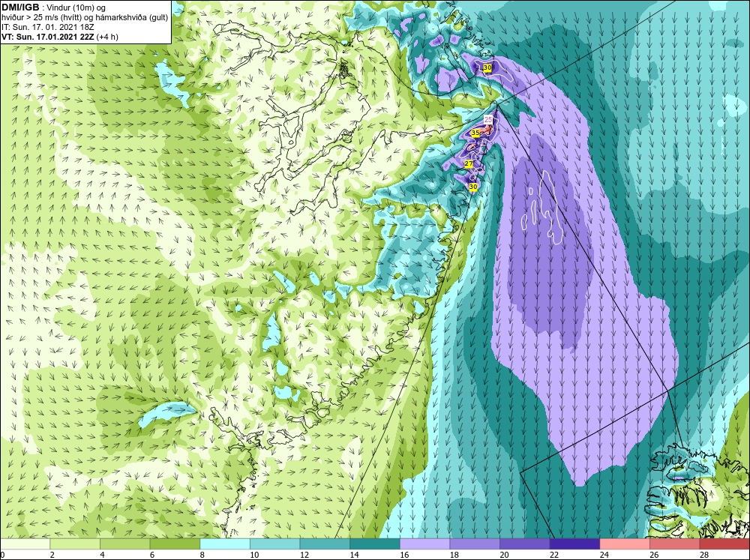Click the light cyan 8–10 m/s legend swatch
Screen dimensions: 750x560
225,544
